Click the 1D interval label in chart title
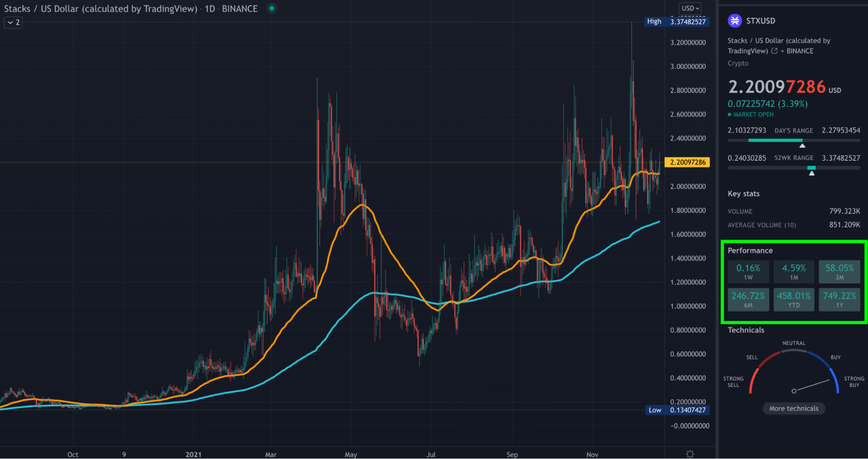Image resolution: width=868 pixels, height=459 pixels. click(x=210, y=9)
